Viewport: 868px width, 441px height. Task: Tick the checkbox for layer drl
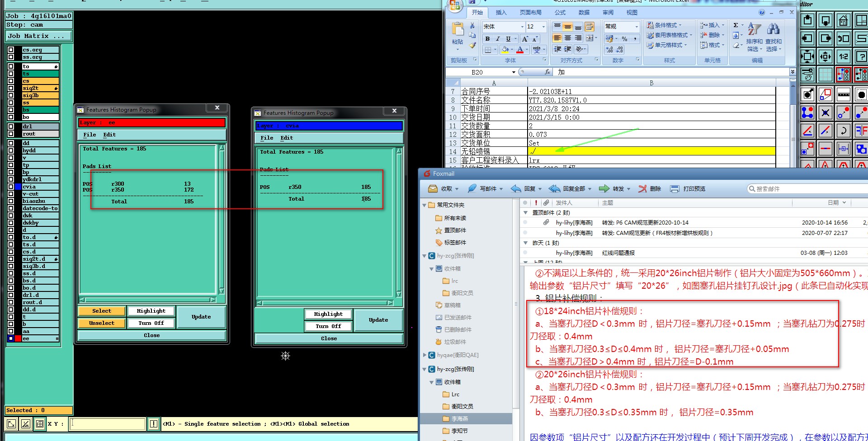11,127
